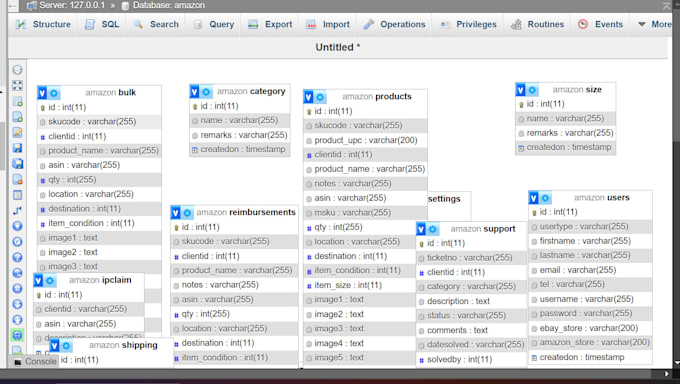Select 'ebay_store : varchar(200)' in users table
This screenshot has height=384, width=680.
pyautogui.click(x=590, y=328)
